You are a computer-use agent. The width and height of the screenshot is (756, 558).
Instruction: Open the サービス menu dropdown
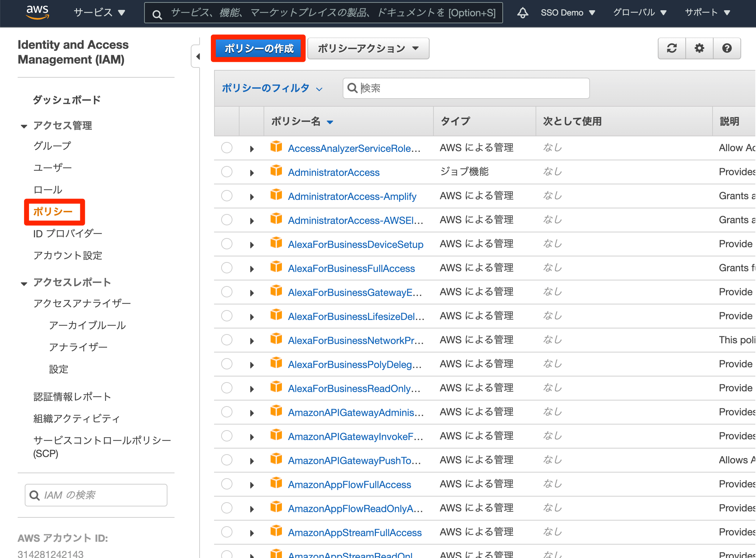tap(99, 13)
